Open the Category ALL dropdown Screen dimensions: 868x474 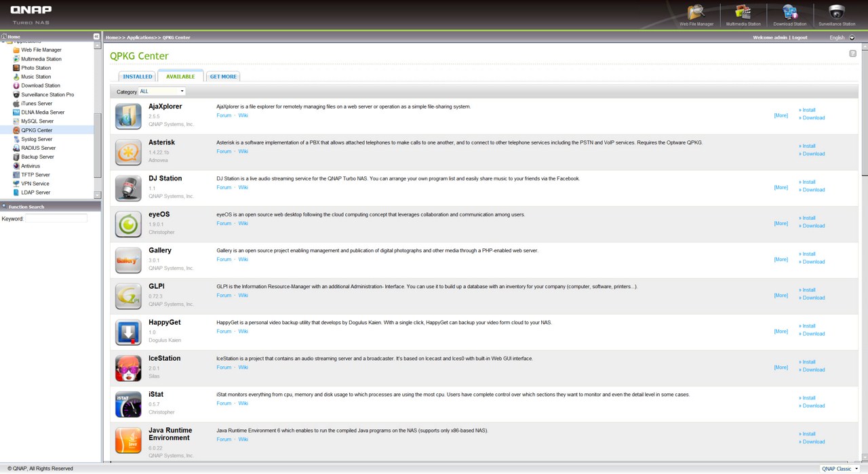point(161,91)
